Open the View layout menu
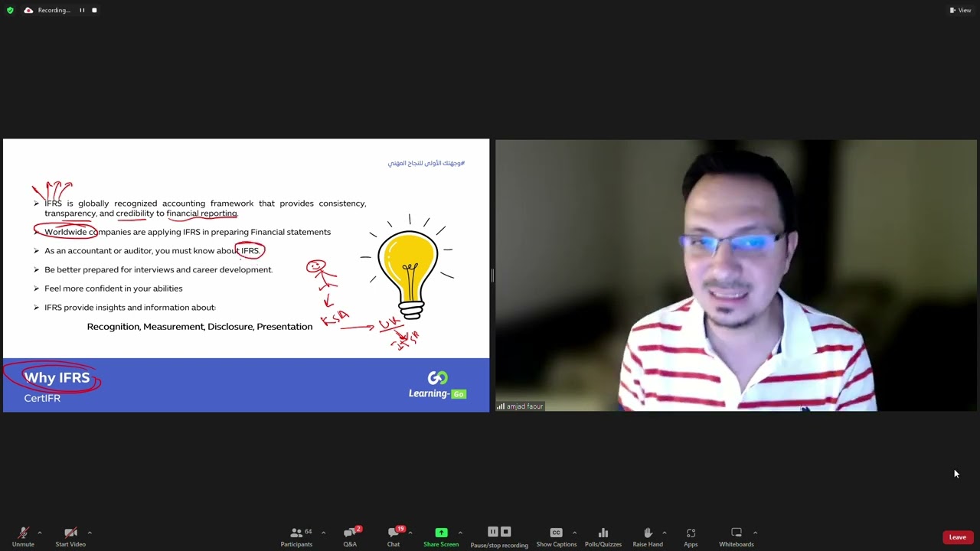Screen dimensions: 980x551 coord(960,10)
